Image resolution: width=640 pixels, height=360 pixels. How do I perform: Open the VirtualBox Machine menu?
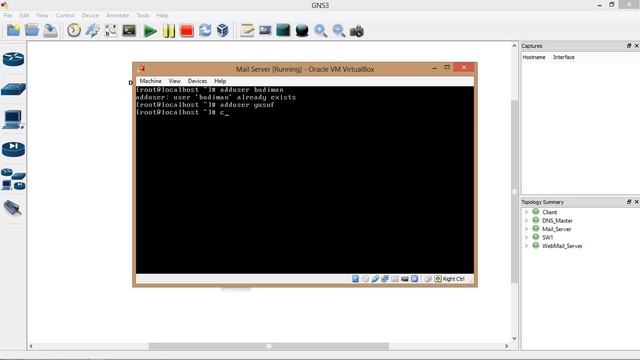pos(150,81)
